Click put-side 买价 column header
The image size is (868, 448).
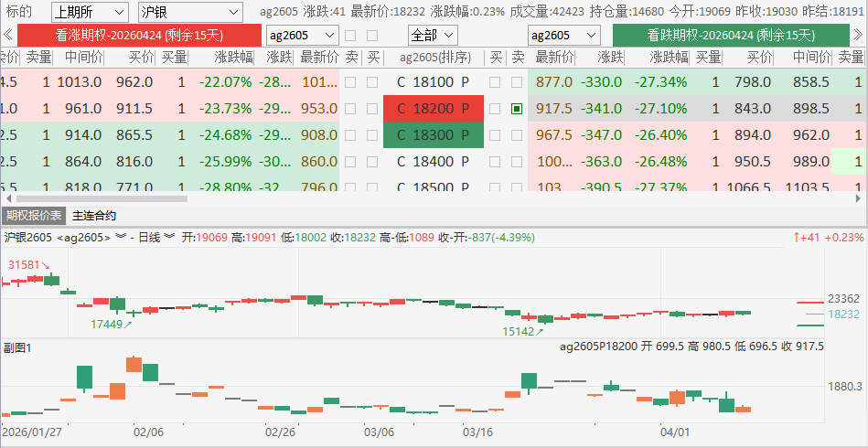759,58
